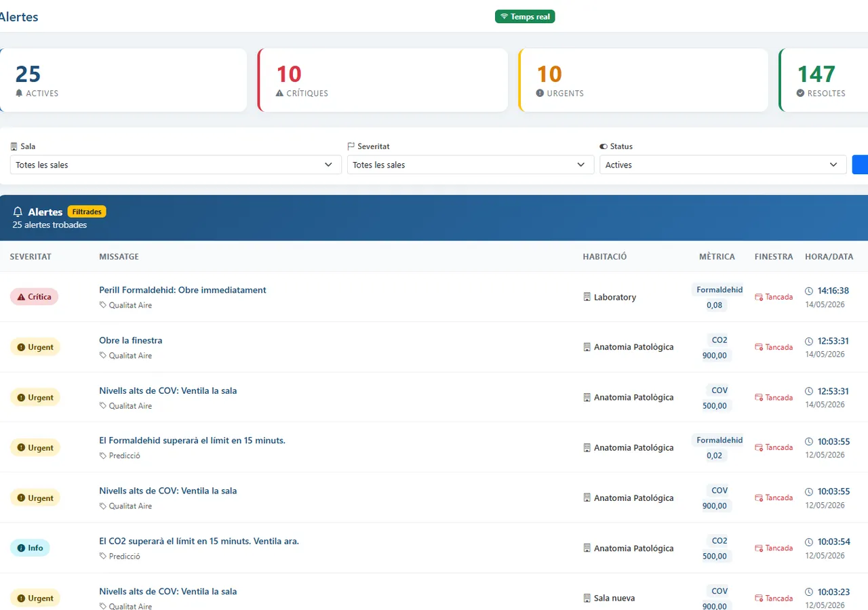Open the 'Obre la finestra' alert

131,340
